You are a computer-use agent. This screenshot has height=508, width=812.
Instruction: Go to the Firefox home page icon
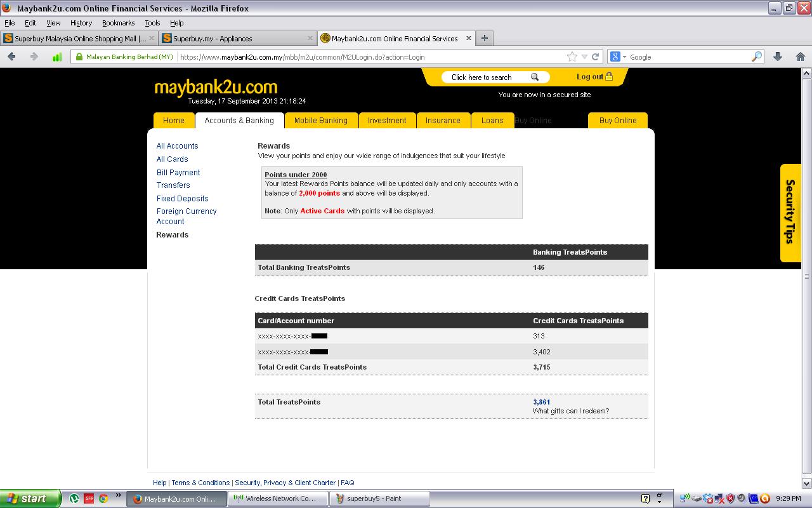pos(800,57)
